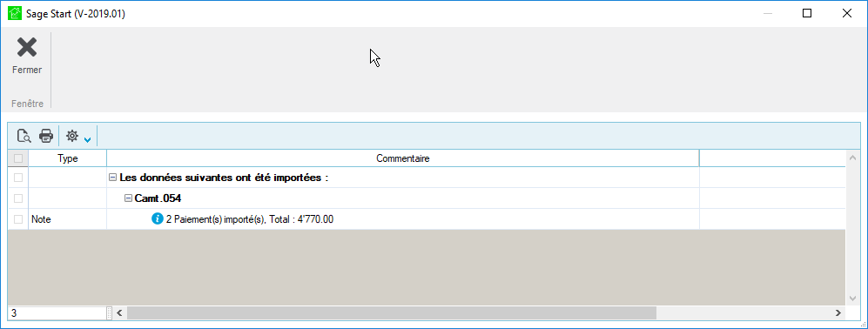868x329 pixels.
Task: Click the vertical scrollbar down arrow
Action: [x=852, y=298]
